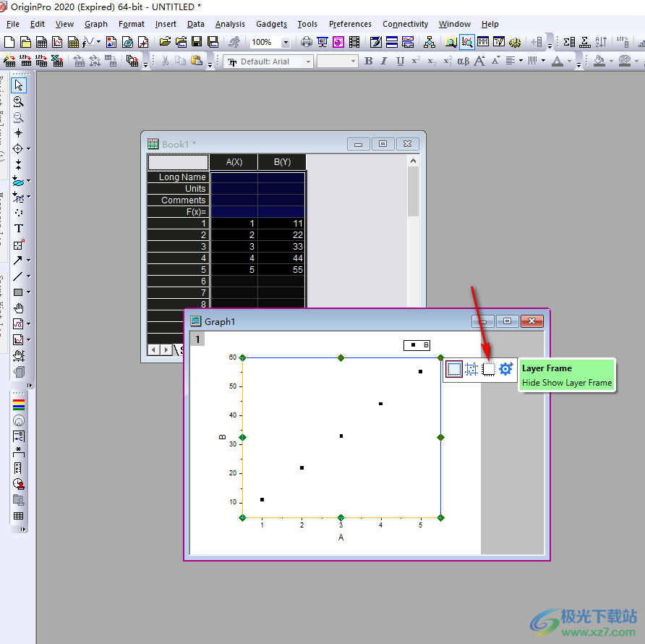Toggle Italic text formatting
The image size is (645, 644).
[x=384, y=61]
